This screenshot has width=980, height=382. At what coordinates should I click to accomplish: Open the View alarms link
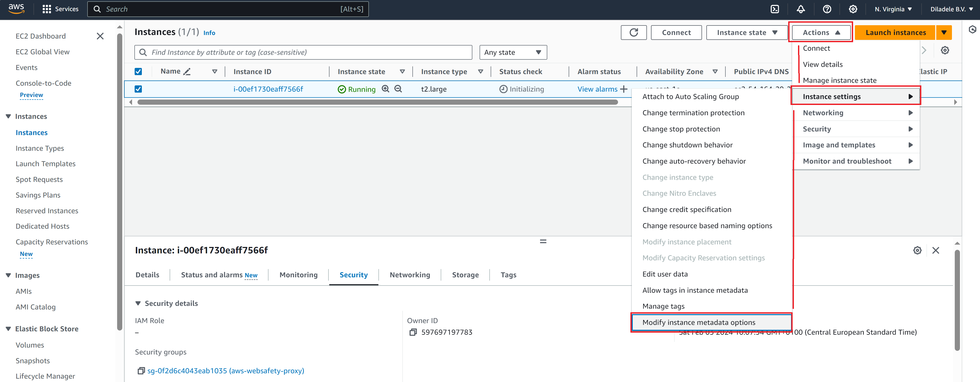tap(597, 89)
